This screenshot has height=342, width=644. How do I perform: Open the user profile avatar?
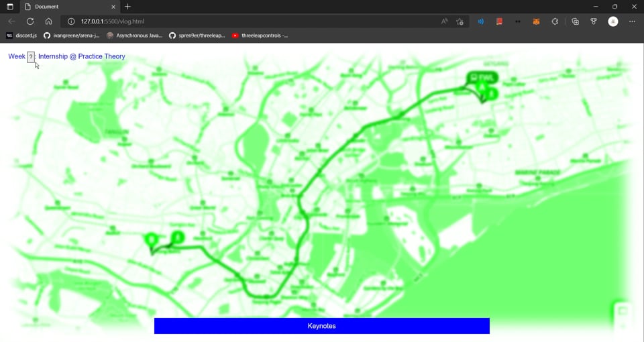(x=612, y=21)
